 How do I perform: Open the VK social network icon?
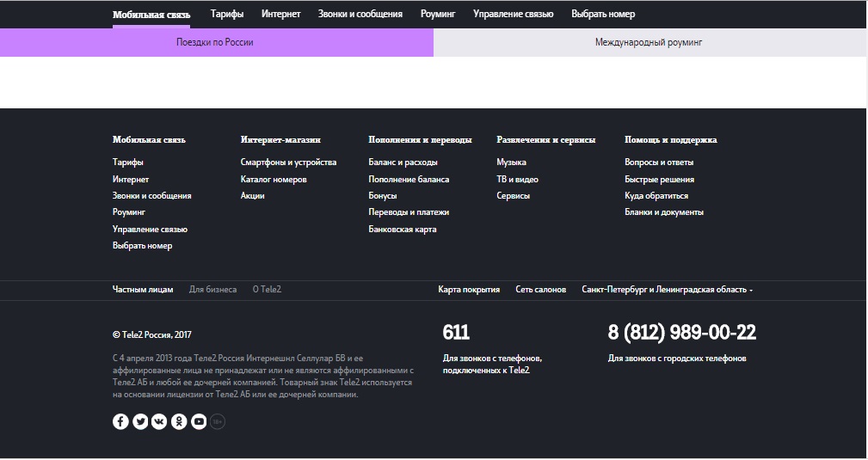[x=159, y=422]
